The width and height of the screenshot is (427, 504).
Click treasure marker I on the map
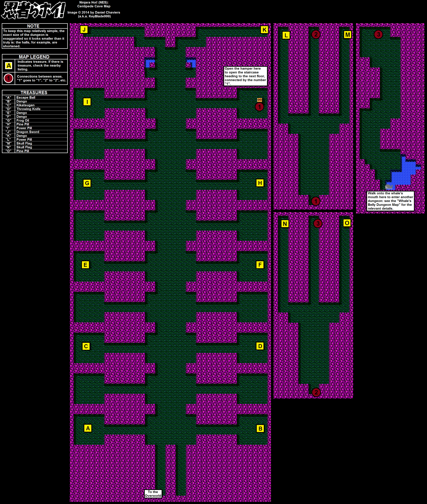pyautogui.click(x=87, y=102)
